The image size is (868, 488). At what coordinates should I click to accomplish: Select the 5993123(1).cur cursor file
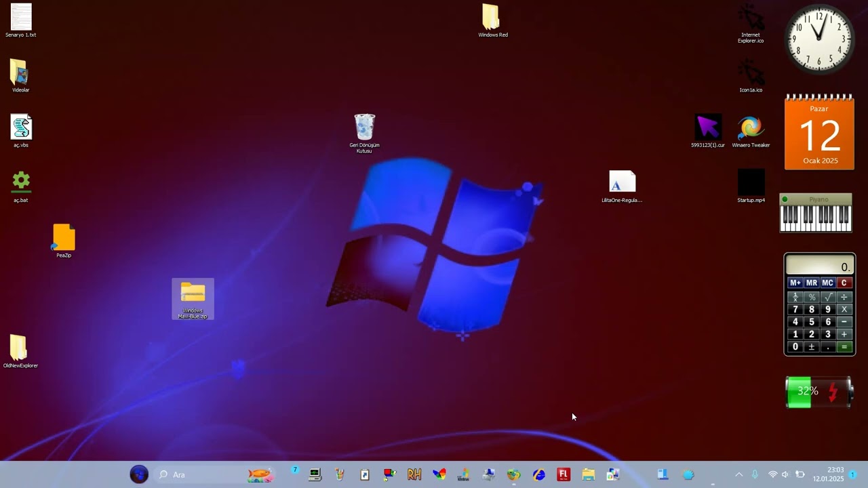pos(708,131)
